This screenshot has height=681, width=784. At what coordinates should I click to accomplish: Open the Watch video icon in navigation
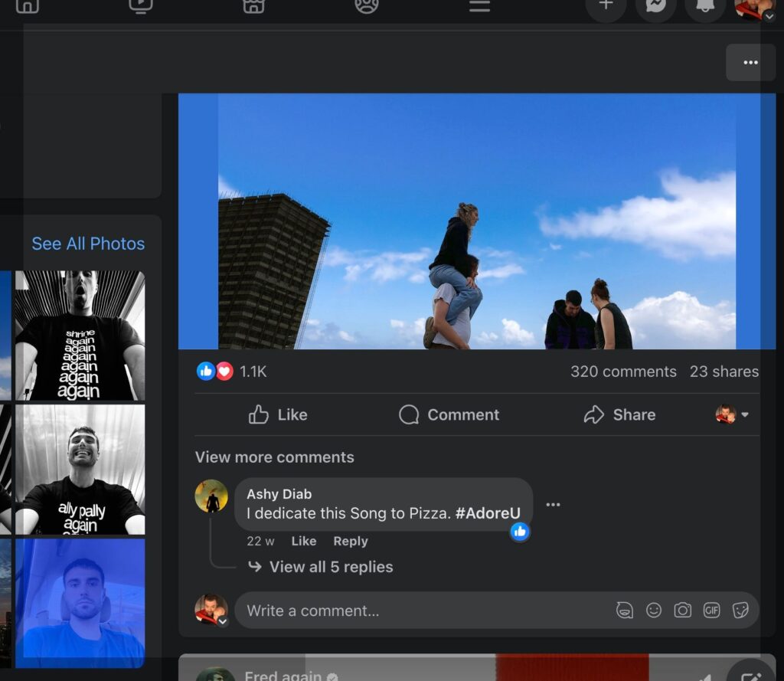[x=141, y=6]
